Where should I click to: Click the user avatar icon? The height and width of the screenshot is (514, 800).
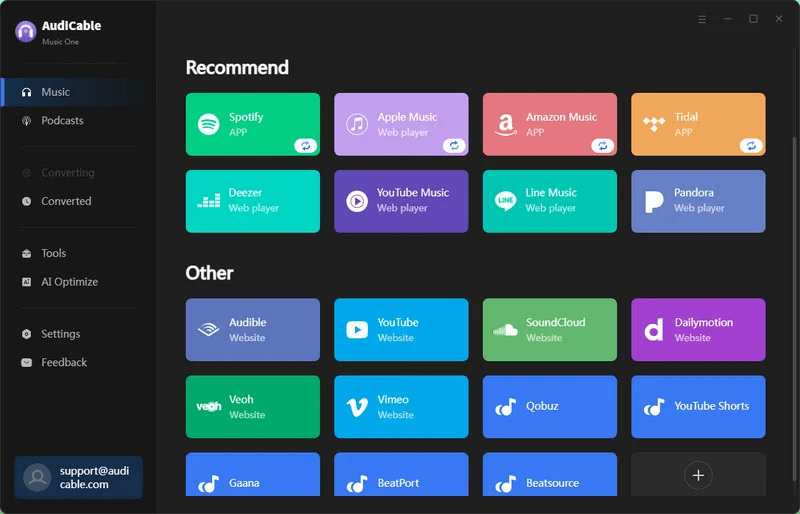[37, 477]
